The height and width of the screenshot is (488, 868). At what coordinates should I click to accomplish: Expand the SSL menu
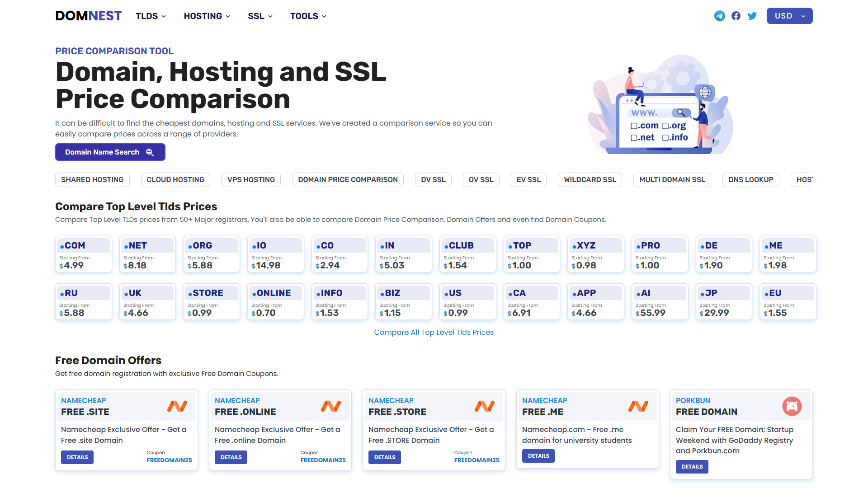coord(260,16)
